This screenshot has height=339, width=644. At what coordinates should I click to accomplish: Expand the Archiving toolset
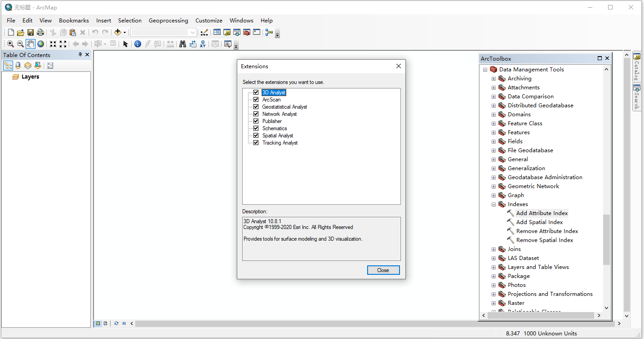(x=494, y=79)
